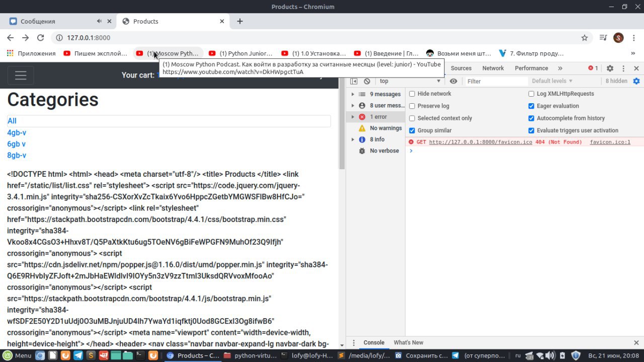Screen dimensions: 644x362
Task: Open the Default levels dropdown
Action: click(552, 81)
